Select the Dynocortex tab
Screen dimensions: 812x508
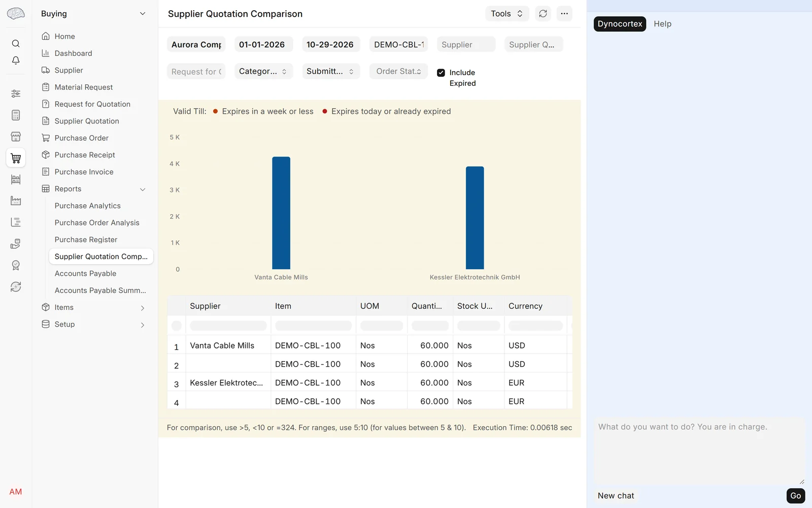coord(620,24)
